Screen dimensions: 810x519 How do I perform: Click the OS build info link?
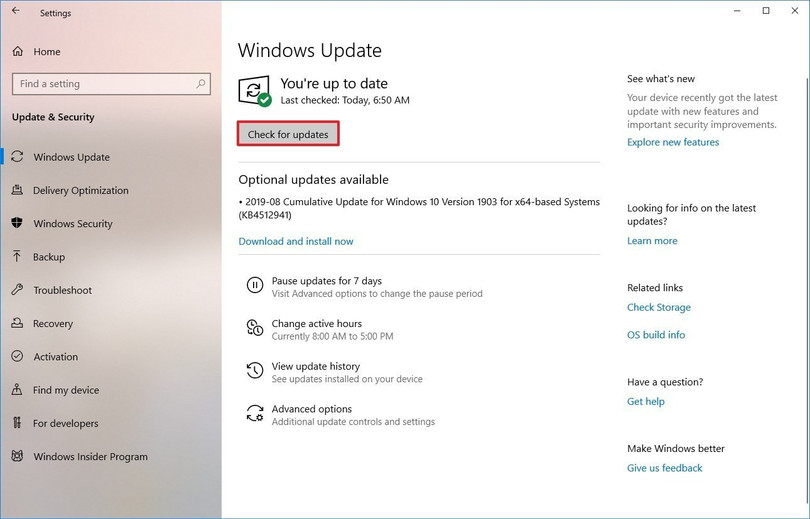point(655,335)
